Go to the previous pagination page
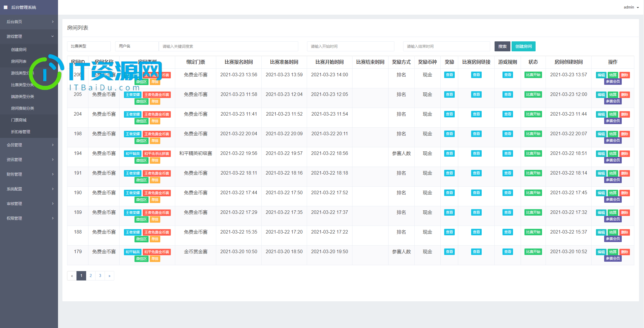The height and width of the screenshot is (328, 644). tap(72, 276)
